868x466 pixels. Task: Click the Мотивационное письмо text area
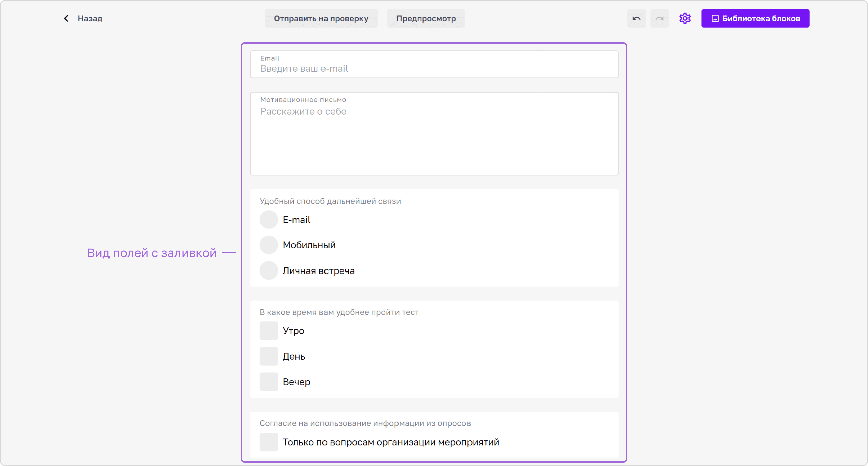pyautogui.click(x=434, y=134)
